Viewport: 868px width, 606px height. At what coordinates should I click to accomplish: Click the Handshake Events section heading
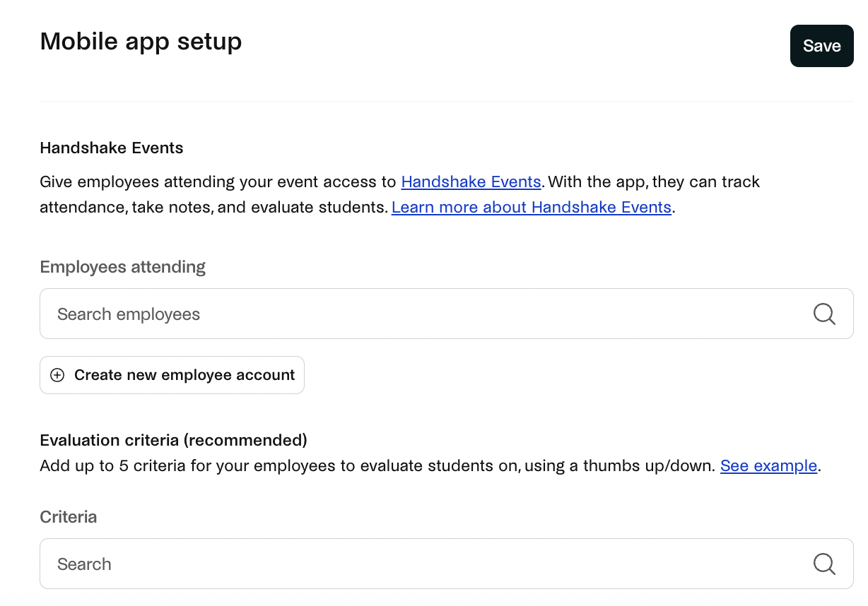click(x=112, y=148)
